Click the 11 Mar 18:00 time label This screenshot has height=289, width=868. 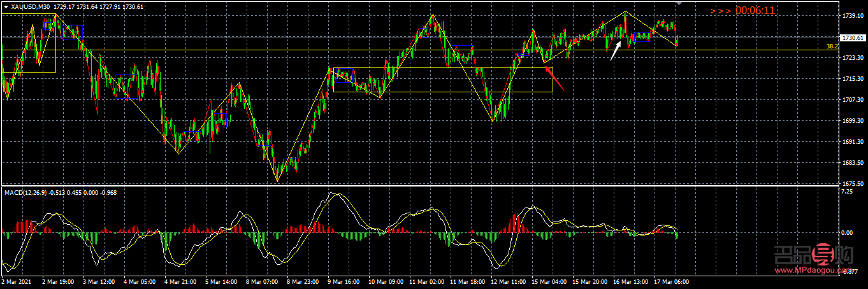(467, 281)
